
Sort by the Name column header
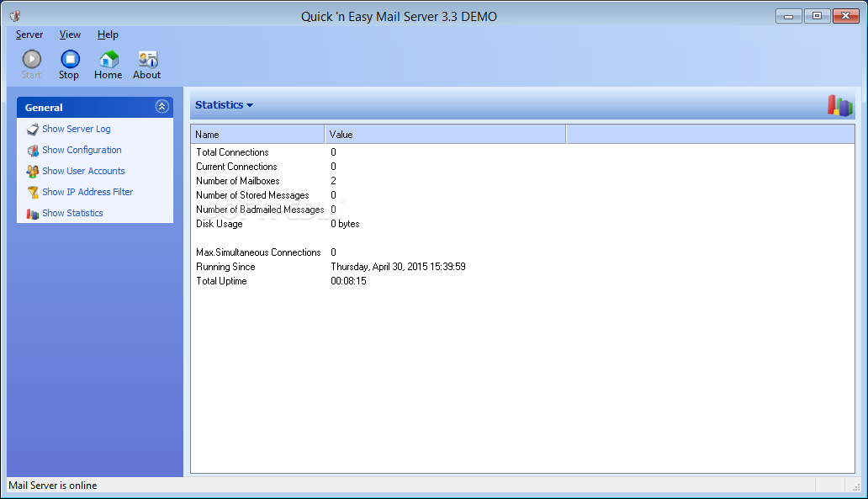[x=257, y=134]
